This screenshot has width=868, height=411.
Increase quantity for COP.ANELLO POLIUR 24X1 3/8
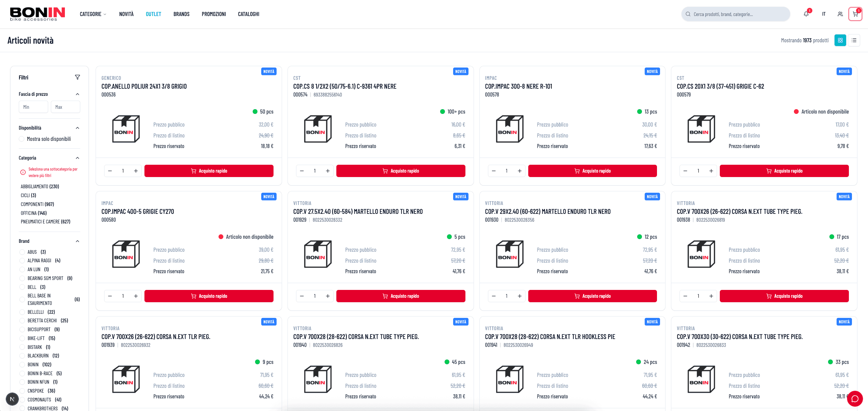point(136,171)
